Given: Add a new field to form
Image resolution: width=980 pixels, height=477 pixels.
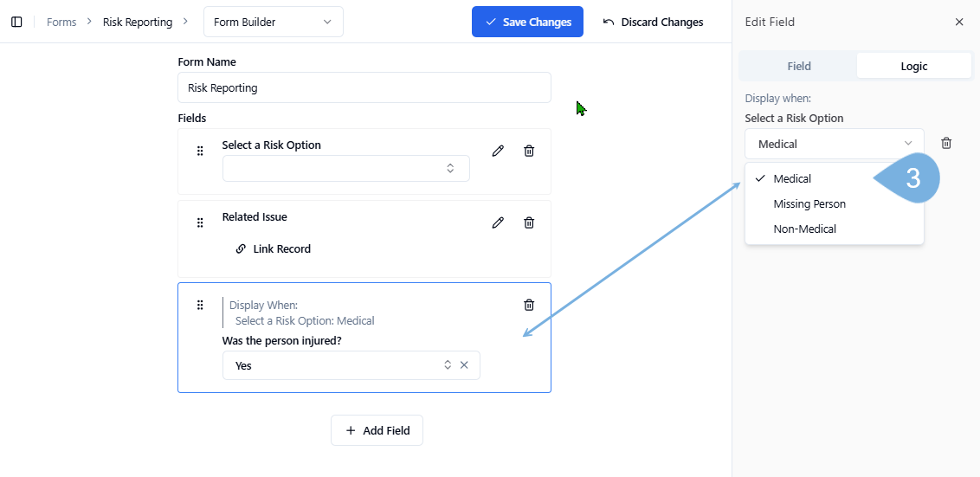Looking at the screenshot, I should 377,430.
